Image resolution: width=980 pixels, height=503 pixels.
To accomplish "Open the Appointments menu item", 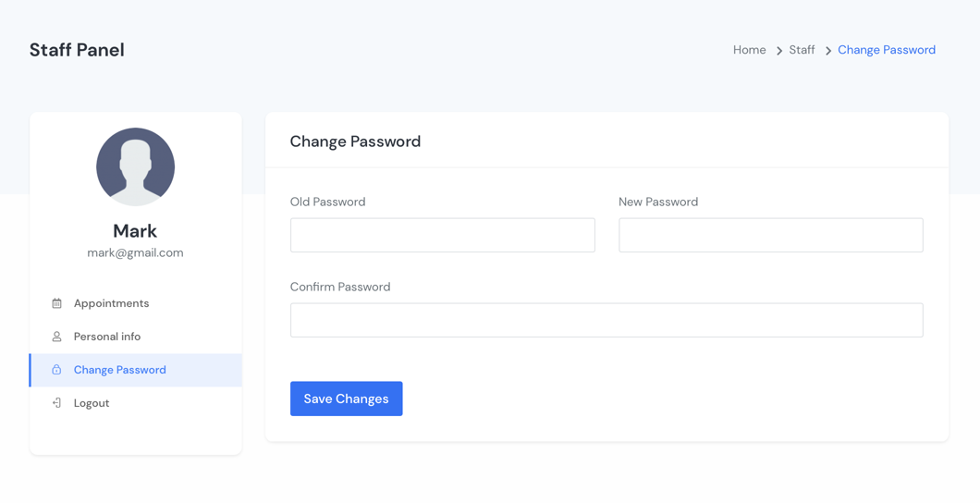I will [136, 303].
